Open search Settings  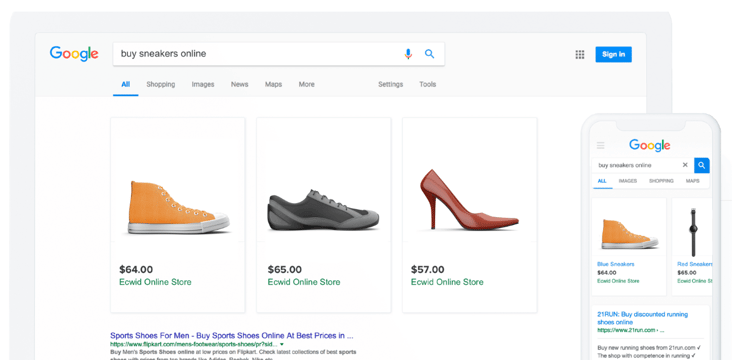click(x=391, y=85)
